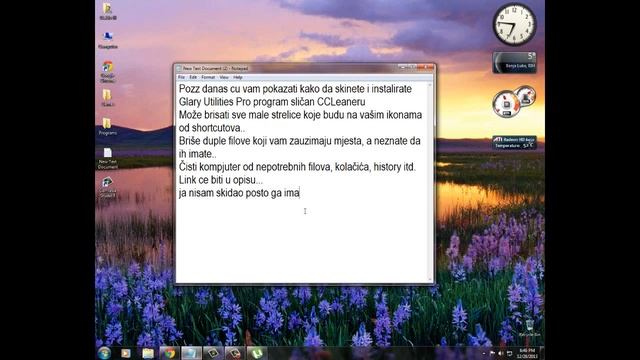Image resolution: width=640 pixels, height=360 pixels.
Task: Show hidden tray icons arrow
Action: 484,353
